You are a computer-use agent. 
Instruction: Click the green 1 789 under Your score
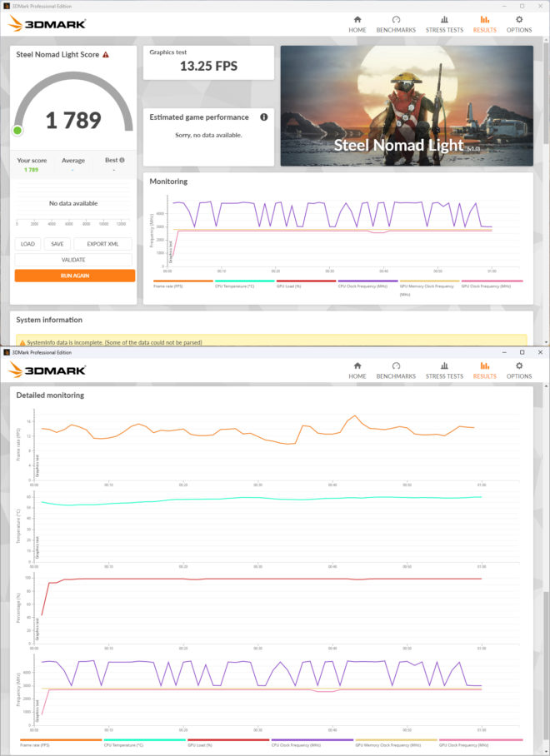(x=32, y=170)
